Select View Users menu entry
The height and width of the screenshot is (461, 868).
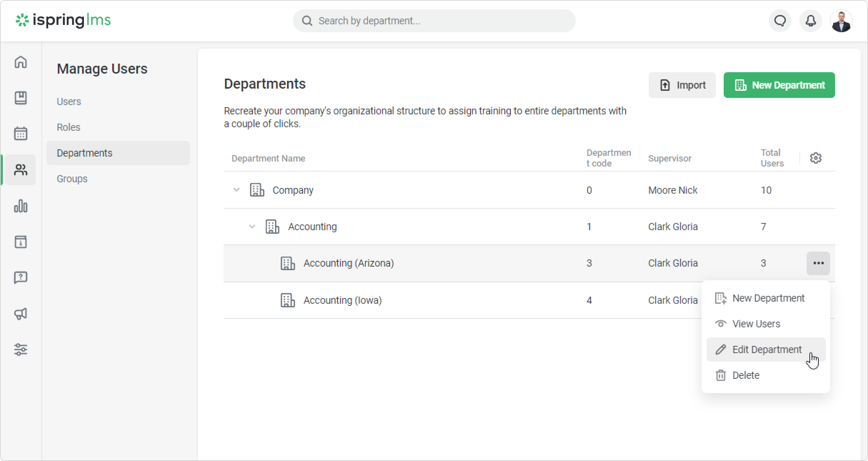click(756, 324)
